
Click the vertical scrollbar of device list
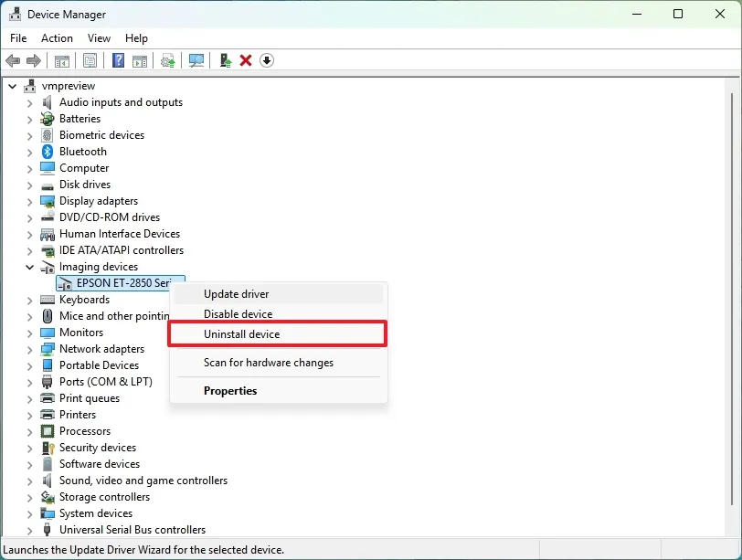coord(735,301)
